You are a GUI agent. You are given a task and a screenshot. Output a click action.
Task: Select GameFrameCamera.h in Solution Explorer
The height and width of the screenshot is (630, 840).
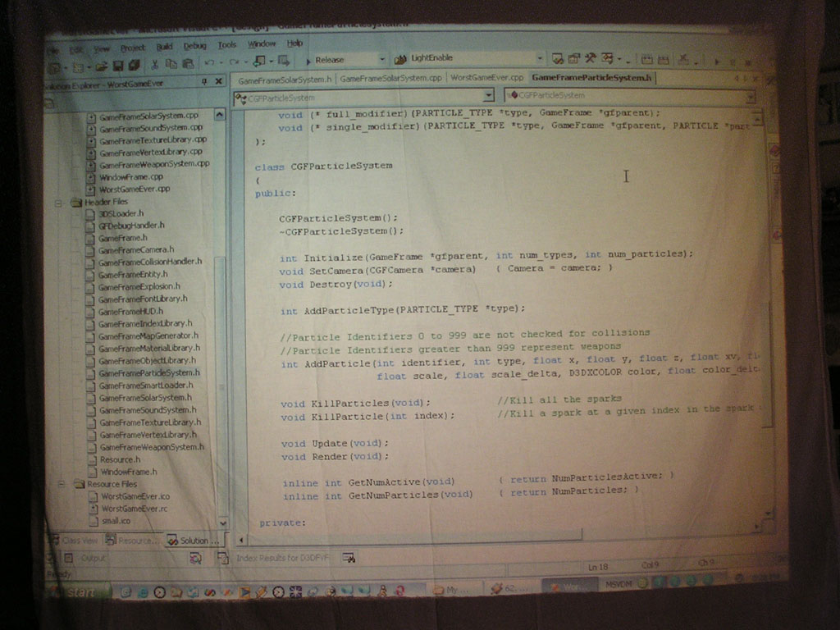point(135,249)
